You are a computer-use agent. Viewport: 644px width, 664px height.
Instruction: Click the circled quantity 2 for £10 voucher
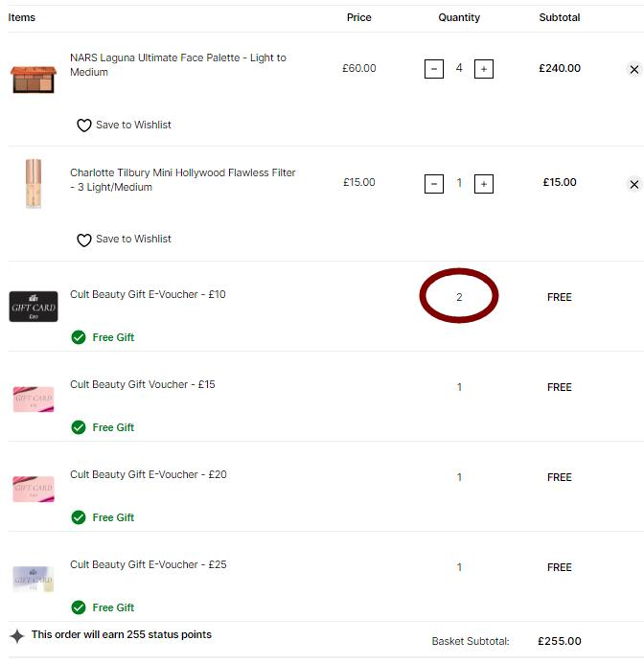(x=459, y=297)
